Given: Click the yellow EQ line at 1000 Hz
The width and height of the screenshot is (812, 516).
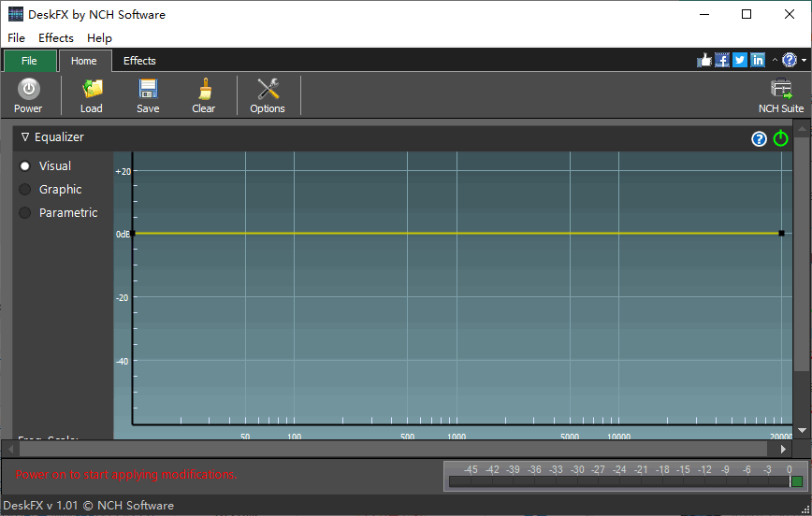Looking at the screenshot, I should click(x=457, y=234).
